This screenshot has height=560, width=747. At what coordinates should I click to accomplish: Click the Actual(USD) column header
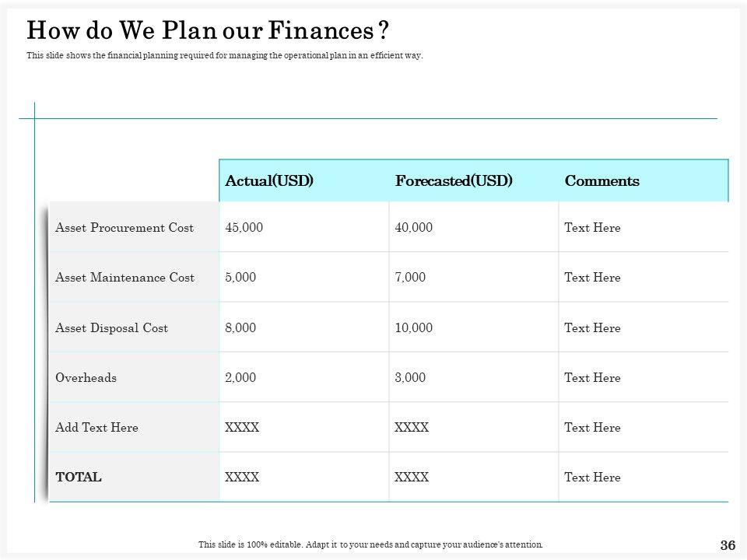point(269,181)
